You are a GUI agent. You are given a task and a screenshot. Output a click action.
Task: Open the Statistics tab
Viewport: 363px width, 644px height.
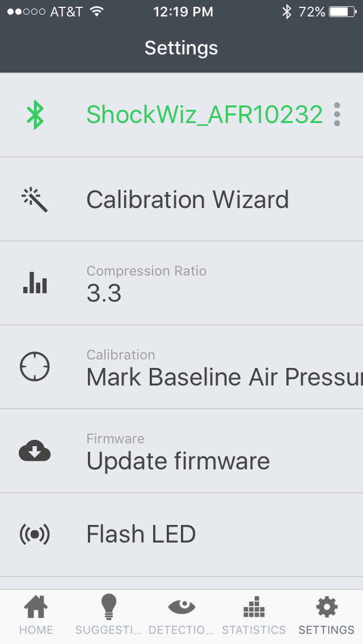254,616
